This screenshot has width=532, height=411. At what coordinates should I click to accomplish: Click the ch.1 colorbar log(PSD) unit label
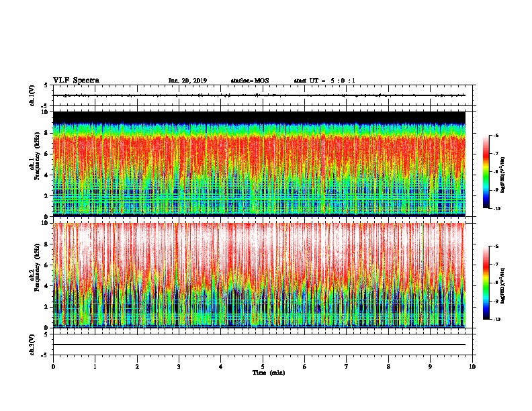[x=503, y=175]
